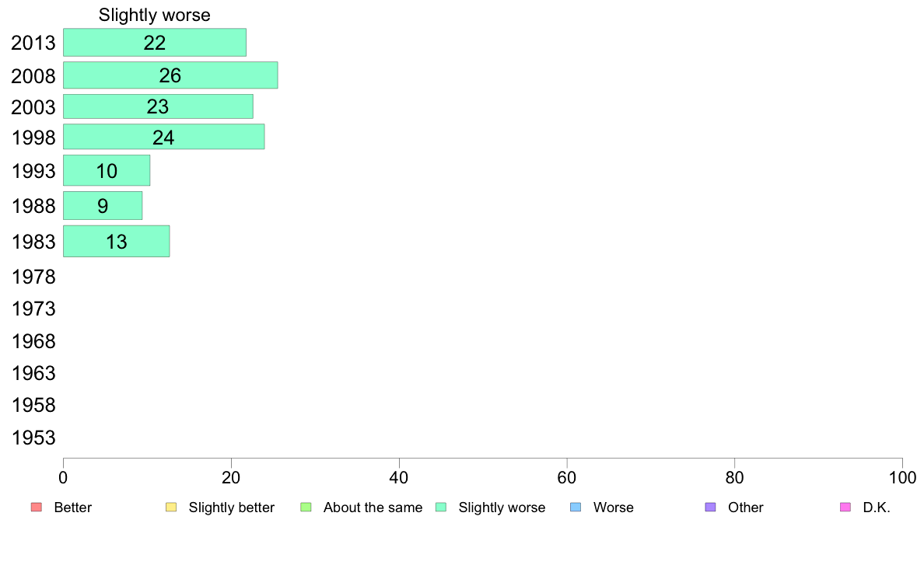Image resolution: width=924 pixels, height=572 pixels.
Task: Click the 1998 bar labeled 24
Action: 164,137
